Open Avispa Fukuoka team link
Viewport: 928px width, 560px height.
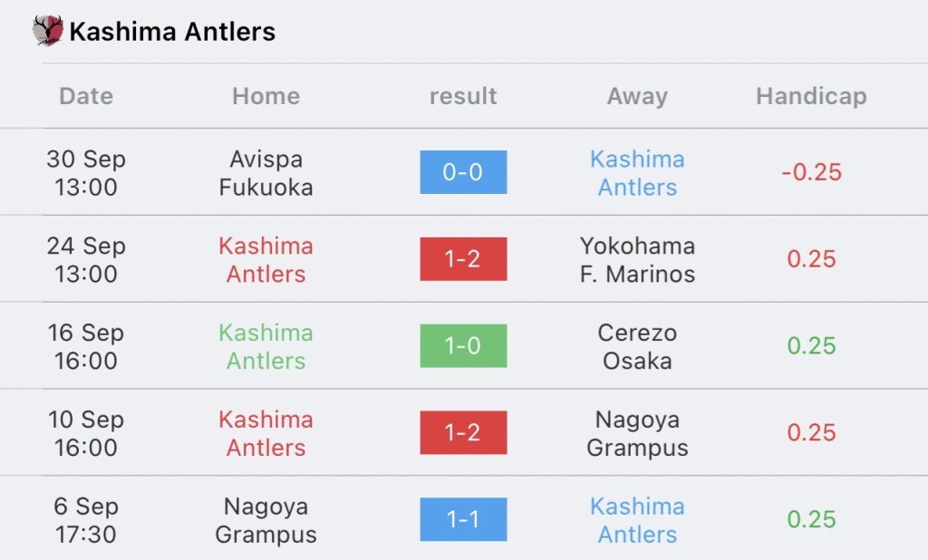[x=266, y=173]
